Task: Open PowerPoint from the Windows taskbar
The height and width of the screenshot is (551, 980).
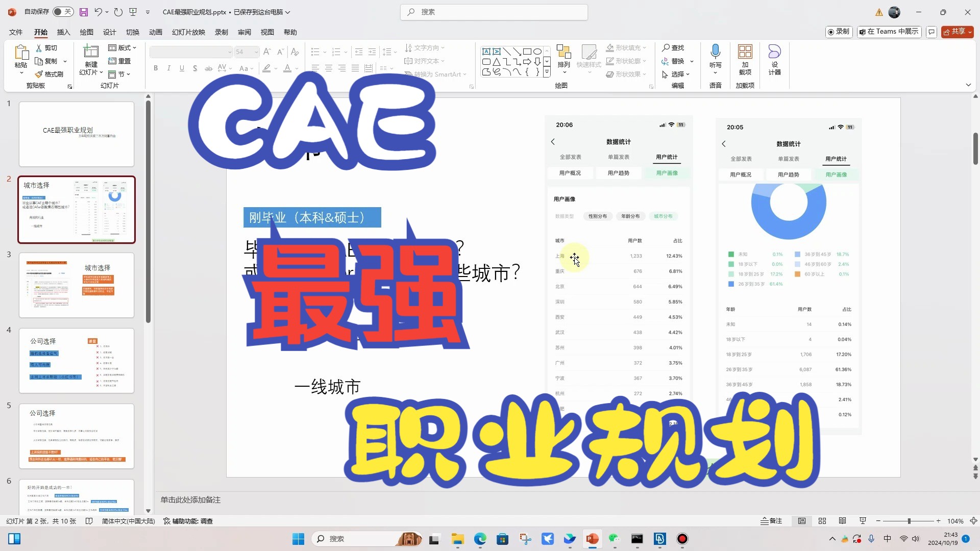Action: (592, 539)
